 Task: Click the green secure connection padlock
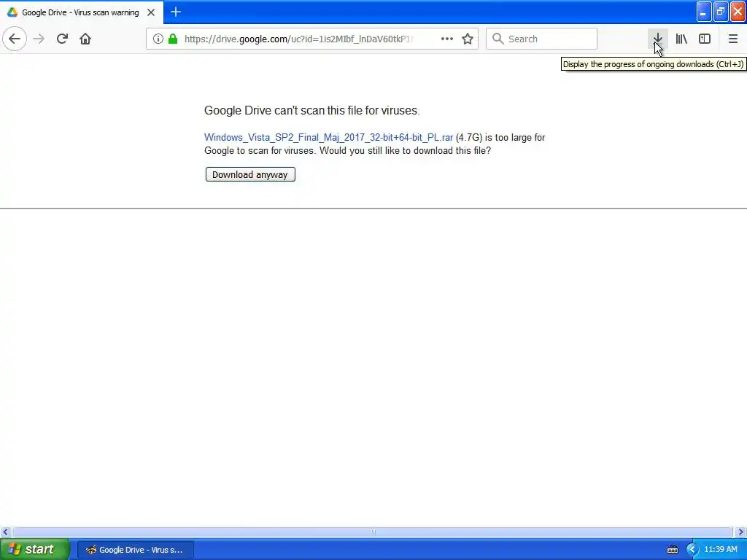point(174,39)
